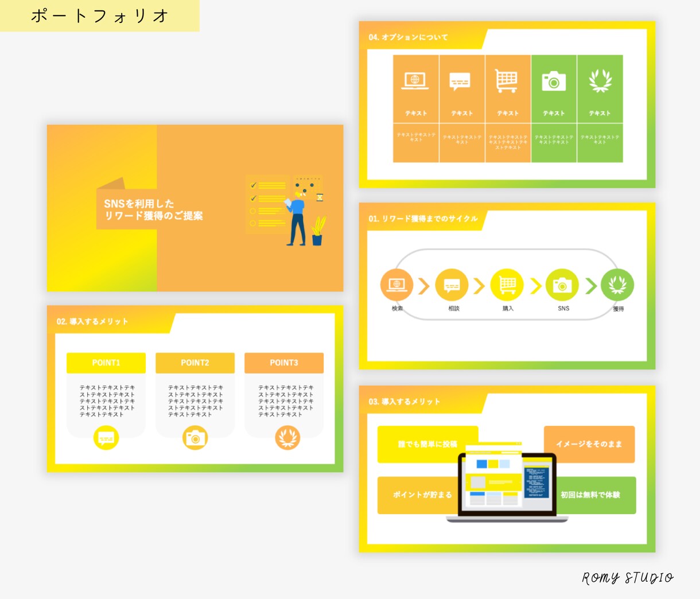700x599 pixels.
Task: Click the chat bubble icon in slide 04
Action: [460, 82]
